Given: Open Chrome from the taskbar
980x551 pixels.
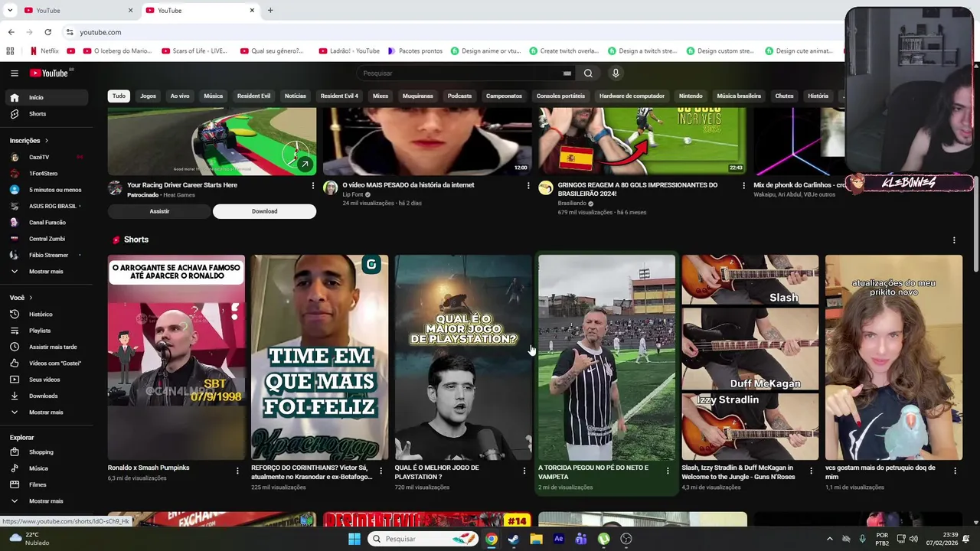Looking at the screenshot, I should click(x=492, y=539).
